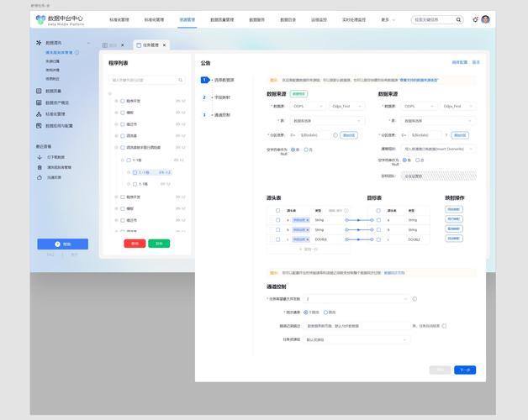
Task: Click search icon in 程序列表 filter box
Action: coord(181,80)
